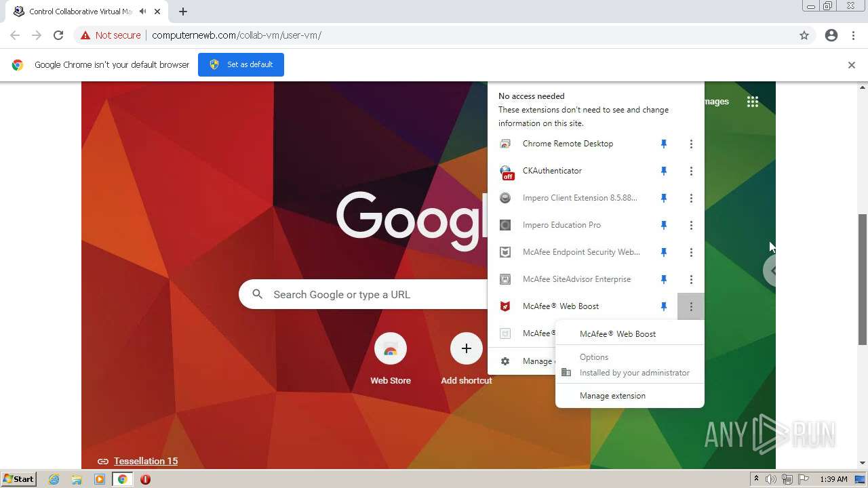Open Windows Media Player from the taskbar

pyautogui.click(x=100, y=479)
